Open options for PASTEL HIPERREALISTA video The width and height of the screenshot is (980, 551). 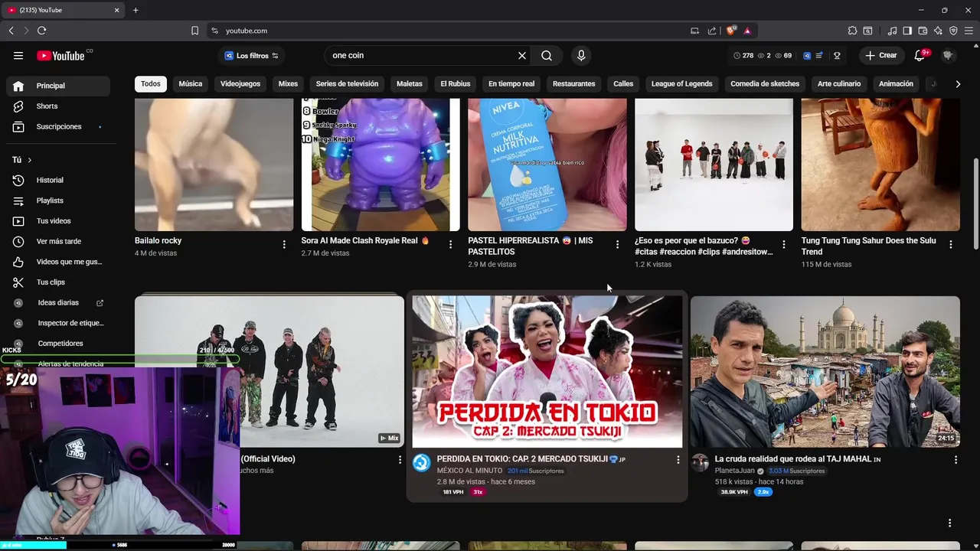[x=617, y=244]
